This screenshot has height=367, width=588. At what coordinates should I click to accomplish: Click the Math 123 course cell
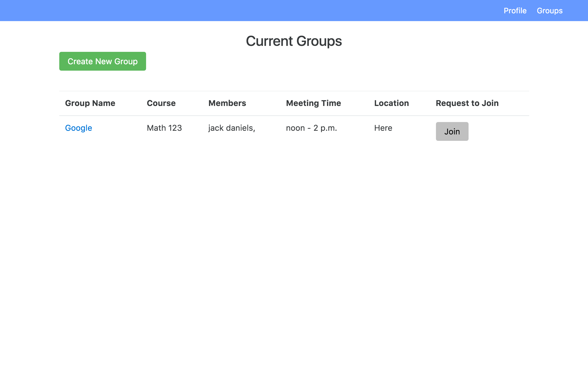(164, 128)
